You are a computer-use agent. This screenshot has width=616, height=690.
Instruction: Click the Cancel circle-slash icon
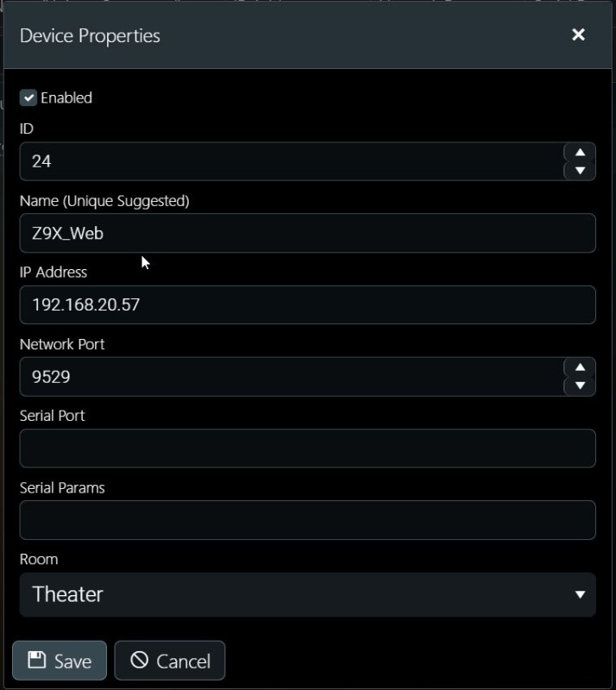pos(139,660)
